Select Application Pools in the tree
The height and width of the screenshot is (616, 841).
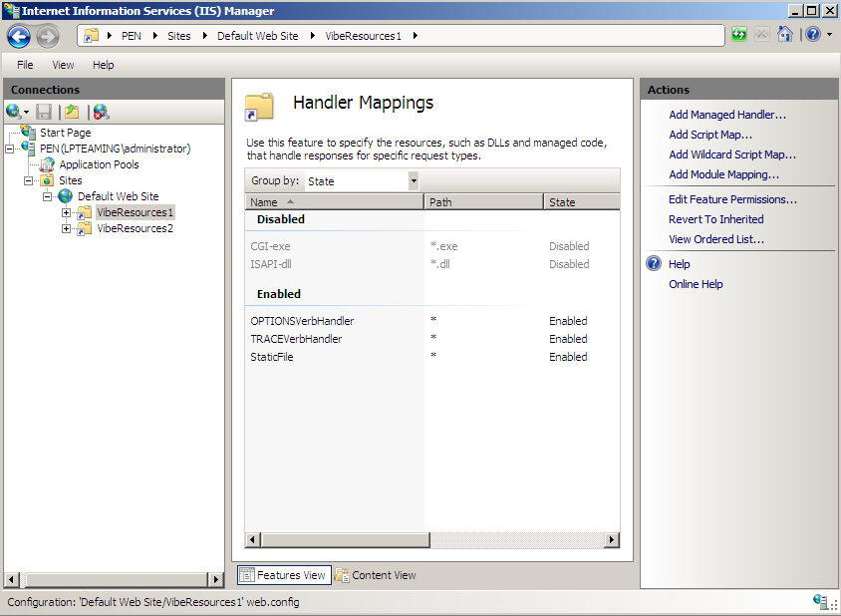[100, 164]
